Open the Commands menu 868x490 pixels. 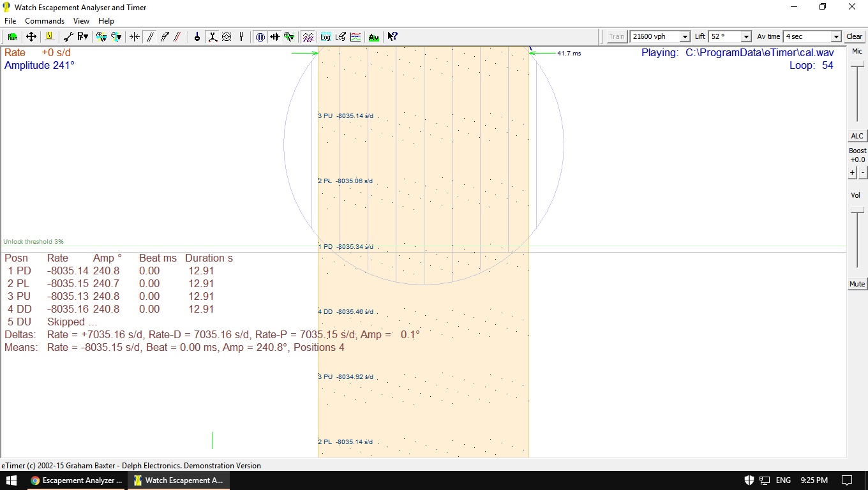click(x=45, y=21)
